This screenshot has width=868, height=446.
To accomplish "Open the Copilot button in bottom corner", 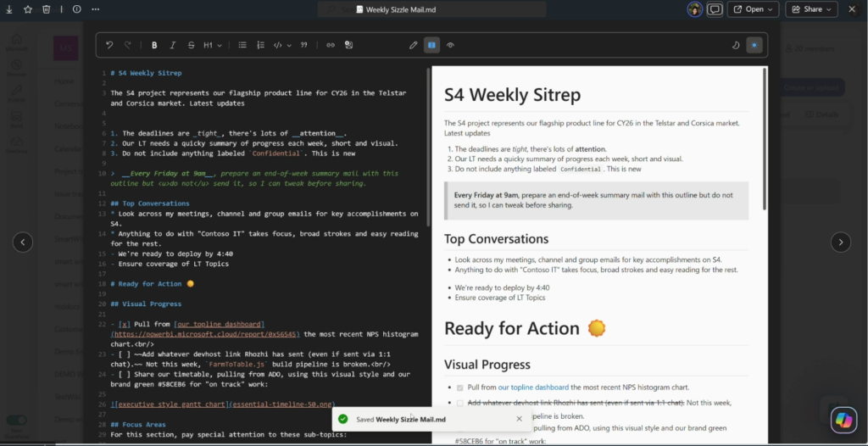I will (x=843, y=419).
